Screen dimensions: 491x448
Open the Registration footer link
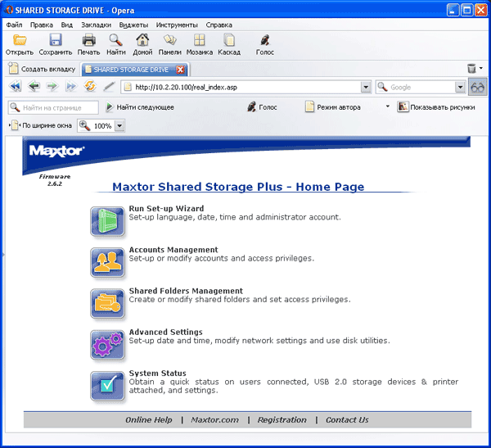[282, 420]
